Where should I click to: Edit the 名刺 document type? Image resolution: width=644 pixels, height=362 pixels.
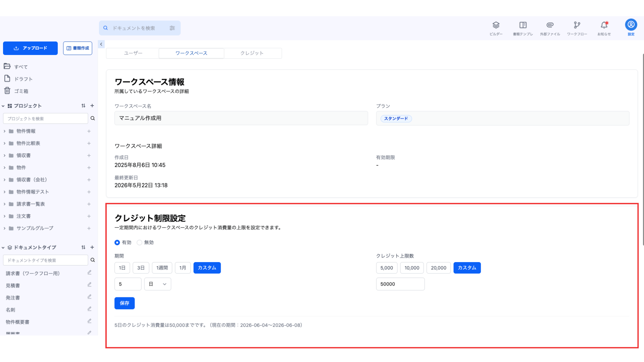click(x=89, y=309)
